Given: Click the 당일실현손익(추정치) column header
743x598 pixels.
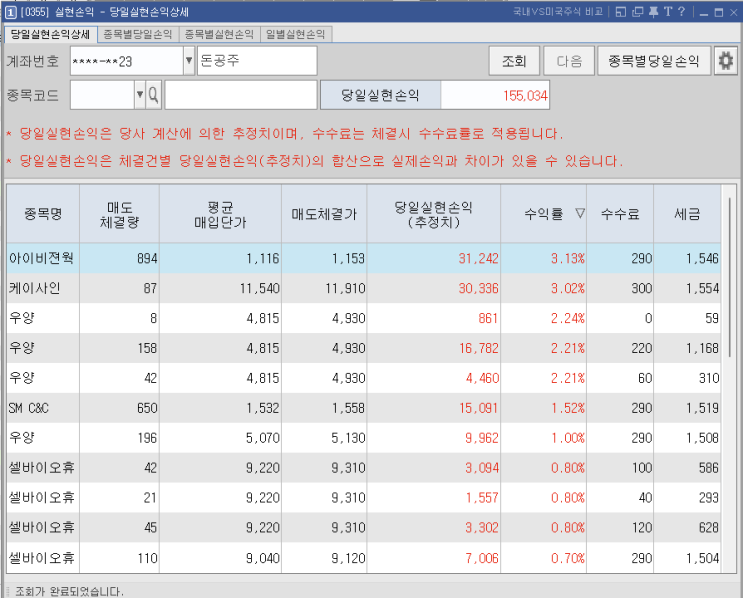Looking at the screenshot, I should pyautogui.click(x=434, y=214).
